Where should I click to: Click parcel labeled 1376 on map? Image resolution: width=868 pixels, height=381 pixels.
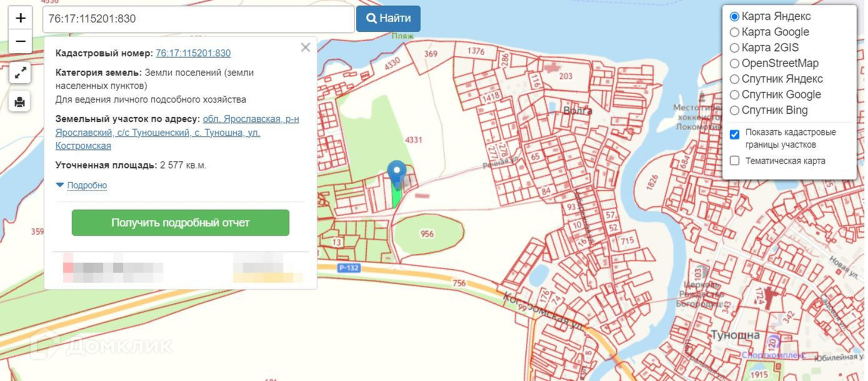[x=476, y=51]
